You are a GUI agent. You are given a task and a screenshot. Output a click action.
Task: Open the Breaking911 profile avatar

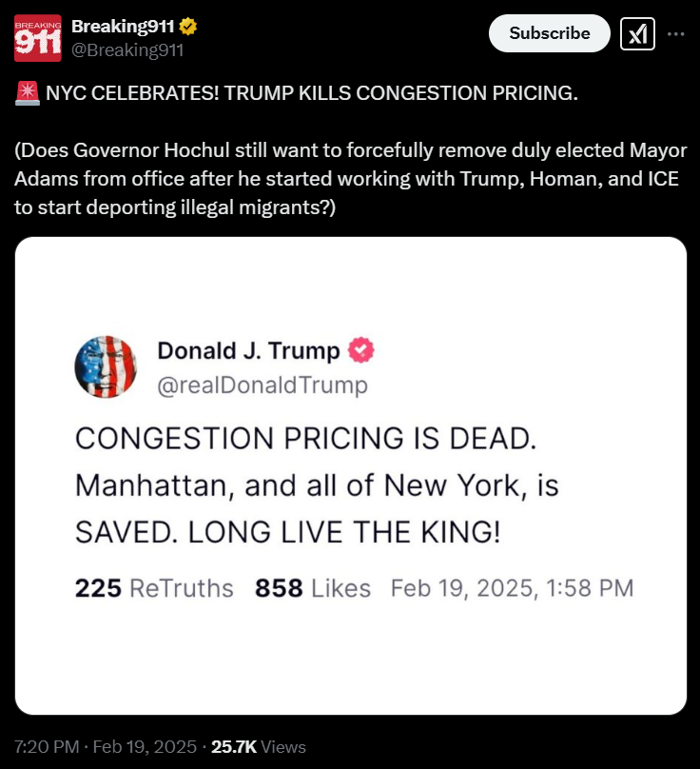pyautogui.click(x=38, y=38)
